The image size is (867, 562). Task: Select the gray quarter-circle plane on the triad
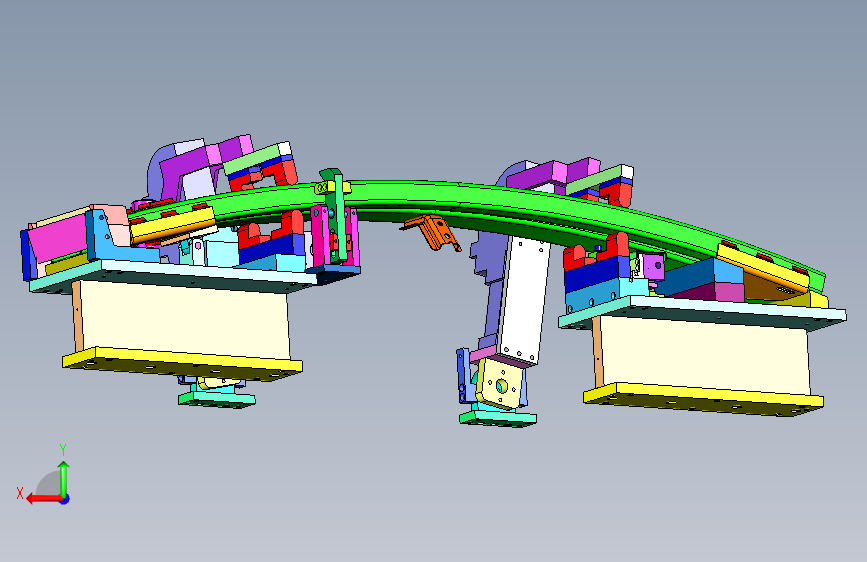[x=49, y=484]
